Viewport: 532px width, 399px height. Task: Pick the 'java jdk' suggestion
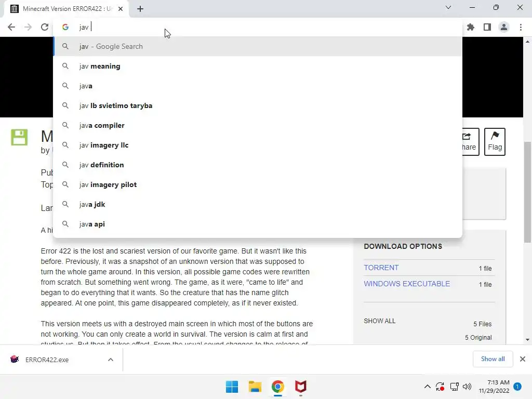click(x=258, y=204)
